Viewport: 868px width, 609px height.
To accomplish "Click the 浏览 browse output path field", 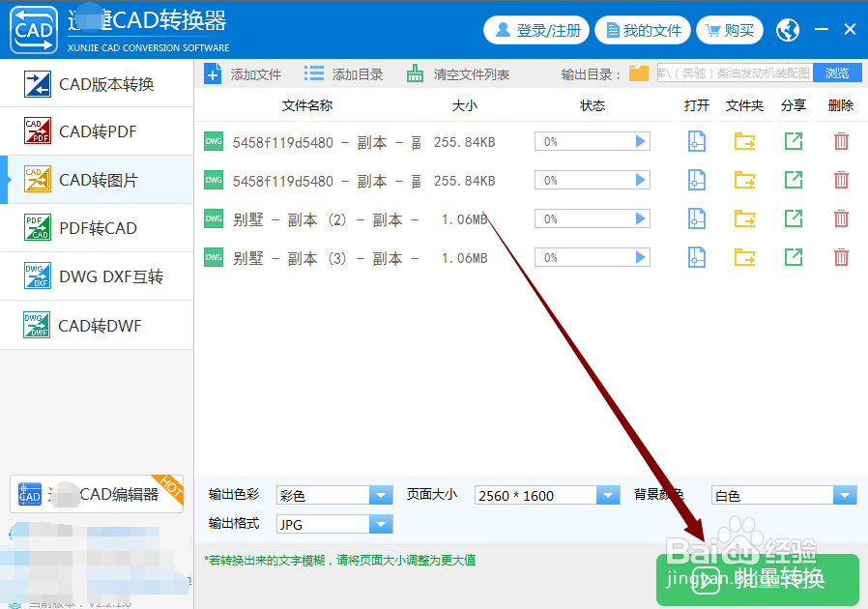I will point(837,72).
